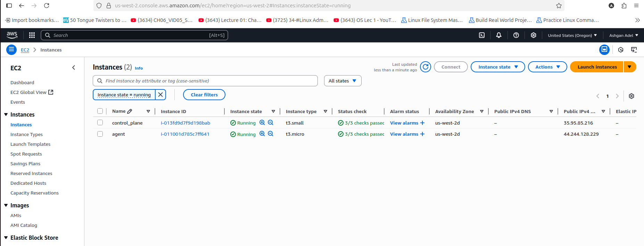The width and height of the screenshot is (644, 246).
Task: Collapse the Images sidebar section
Action: point(6,205)
